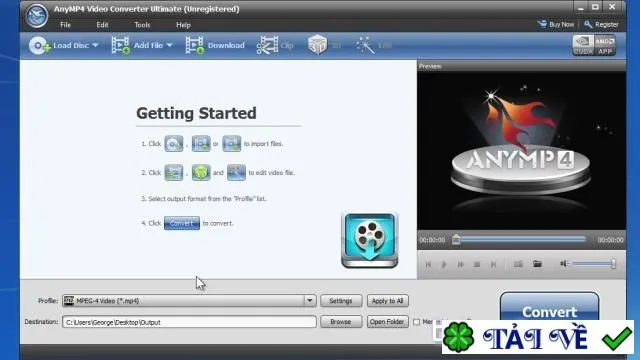
Task: Click the start time 00:00:00 label
Action: tap(432, 240)
